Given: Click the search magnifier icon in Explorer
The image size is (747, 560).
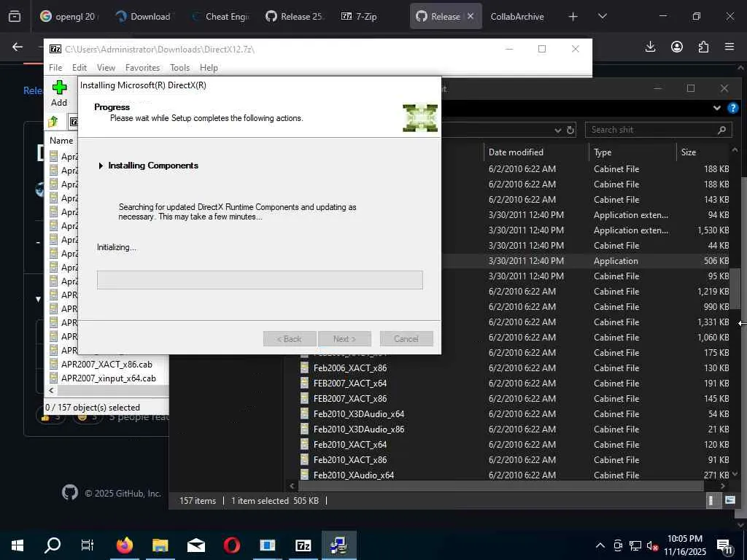Looking at the screenshot, I should tap(721, 130).
